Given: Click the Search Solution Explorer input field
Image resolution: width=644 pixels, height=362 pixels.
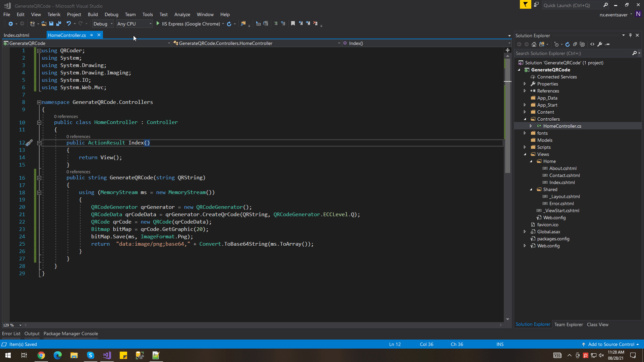Looking at the screenshot, I should pyautogui.click(x=572, y=53).
